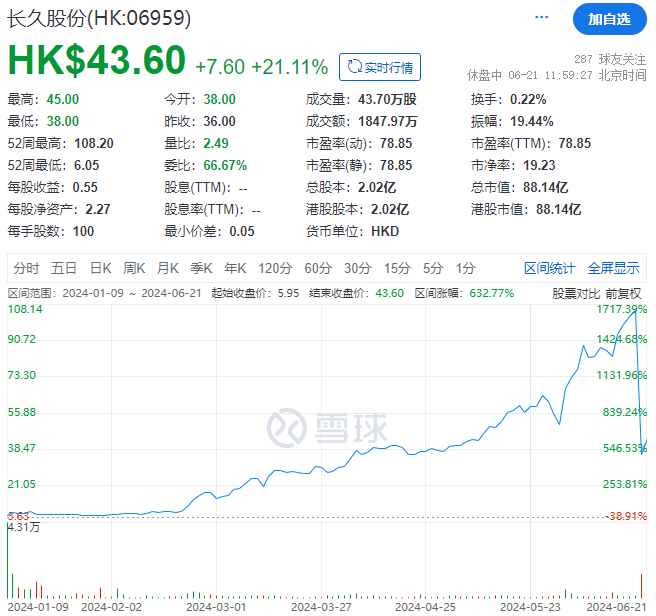Click the 2024-05-23 date axis label
The height and width of the screenshot is (616, 656).
(530, 607)
